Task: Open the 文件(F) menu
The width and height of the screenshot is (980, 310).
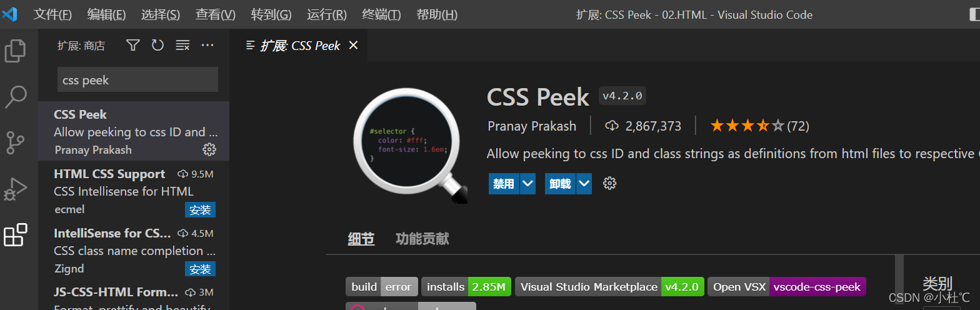Action: pyautogui.click(x=52, y=14)
